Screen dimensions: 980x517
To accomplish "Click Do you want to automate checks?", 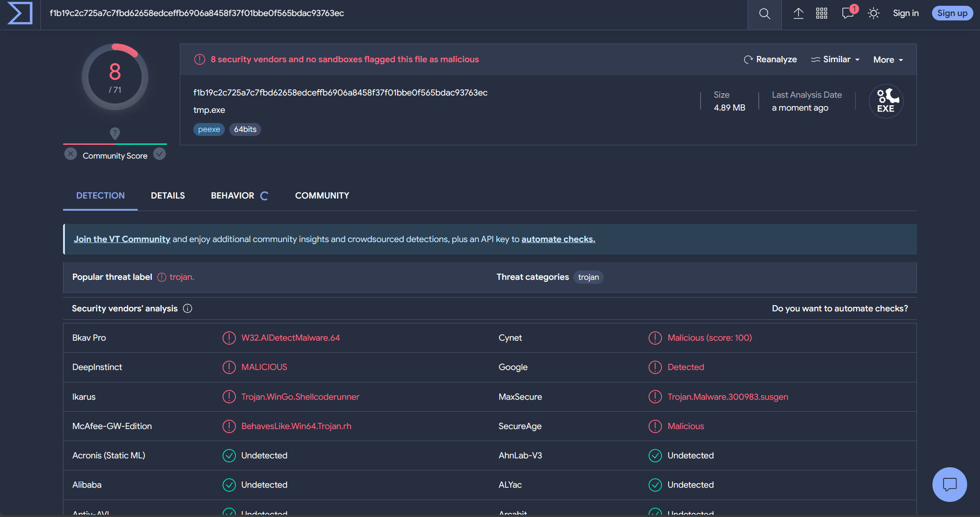I will [x=840, y=308].
